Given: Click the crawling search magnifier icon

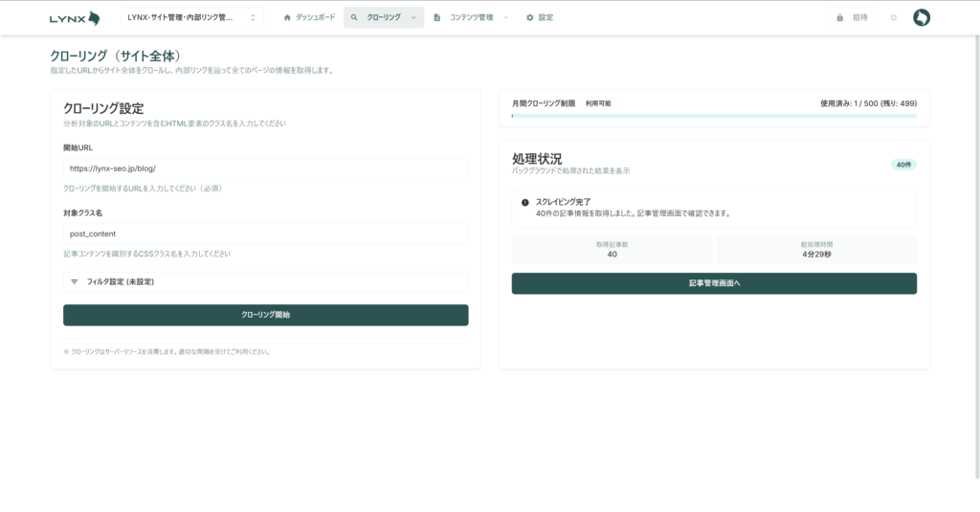Looking at the screenshot, I should pyautogui.click(x=354, y=17).
